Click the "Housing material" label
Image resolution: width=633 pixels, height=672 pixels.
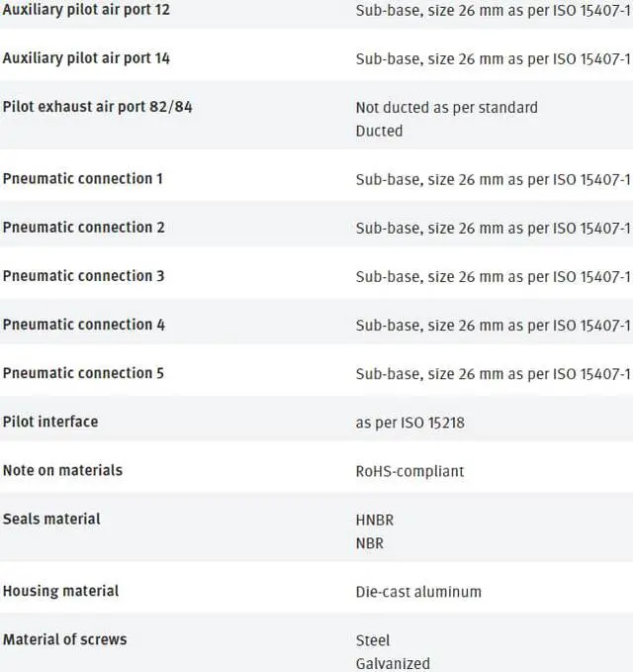(60, 591)
